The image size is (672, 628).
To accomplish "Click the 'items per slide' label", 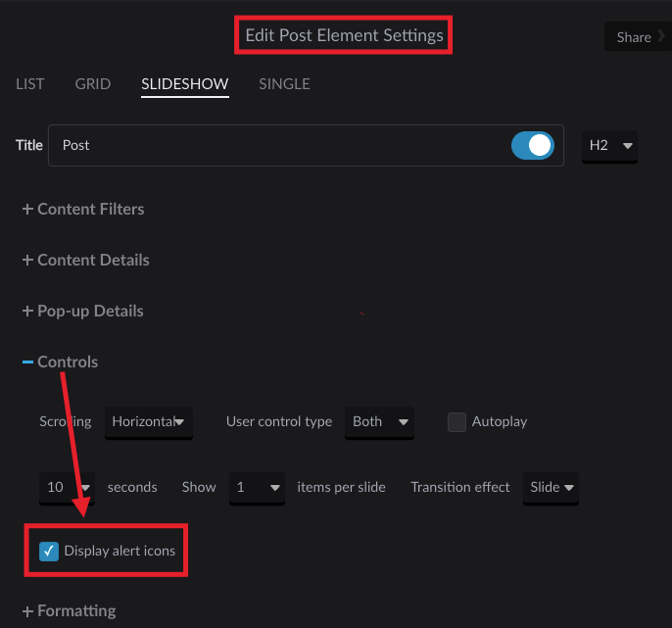I will (341, 487).
